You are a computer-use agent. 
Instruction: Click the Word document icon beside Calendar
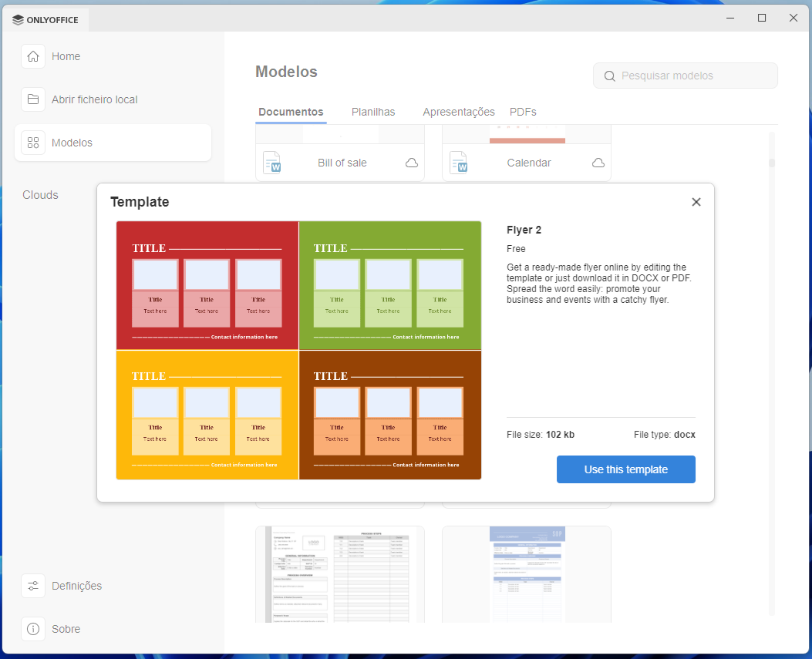tap(459, 163)
